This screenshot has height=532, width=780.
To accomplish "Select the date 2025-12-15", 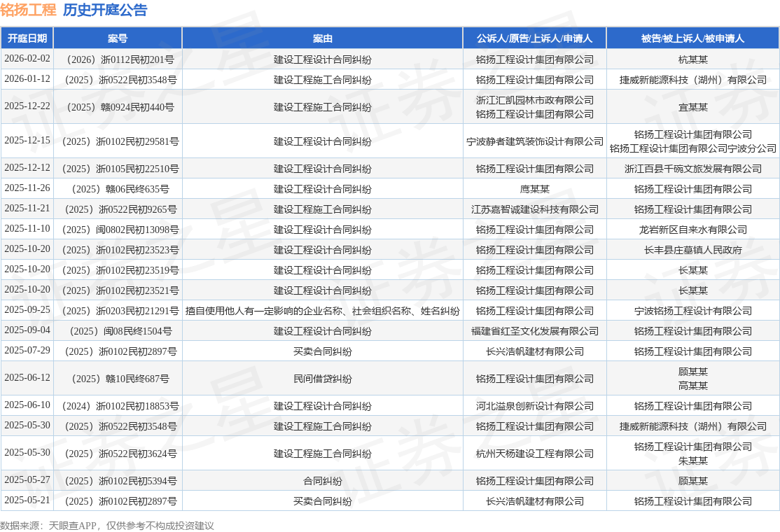I will tap(27, 141).
